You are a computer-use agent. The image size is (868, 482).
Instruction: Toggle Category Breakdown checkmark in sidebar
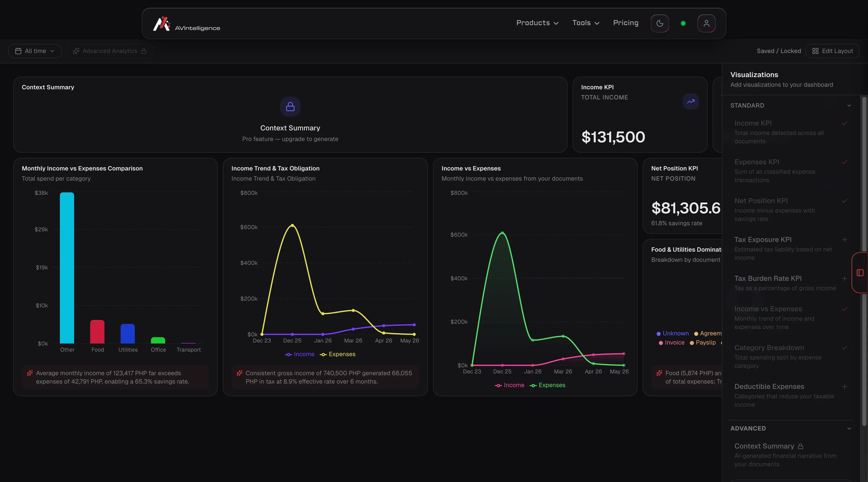point(844,348)
